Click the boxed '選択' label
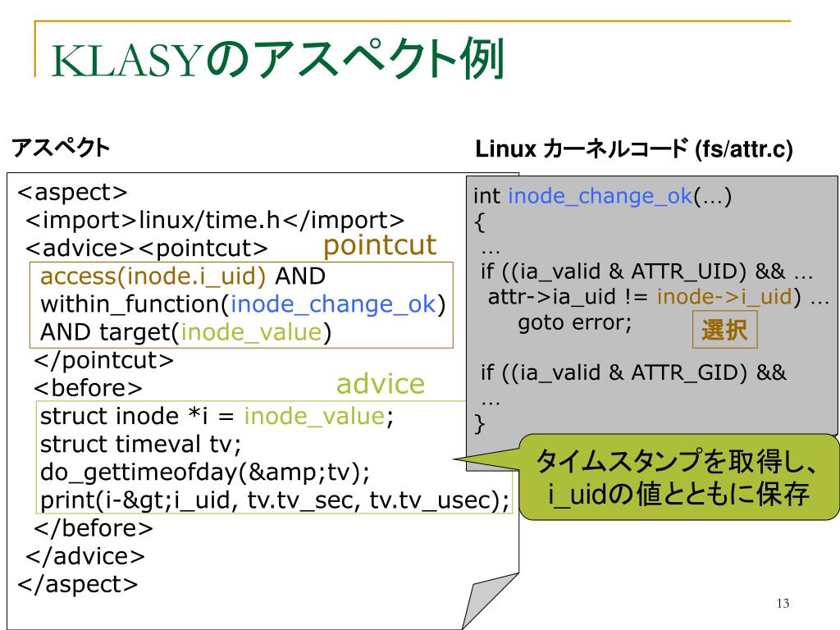 [725, 330]
